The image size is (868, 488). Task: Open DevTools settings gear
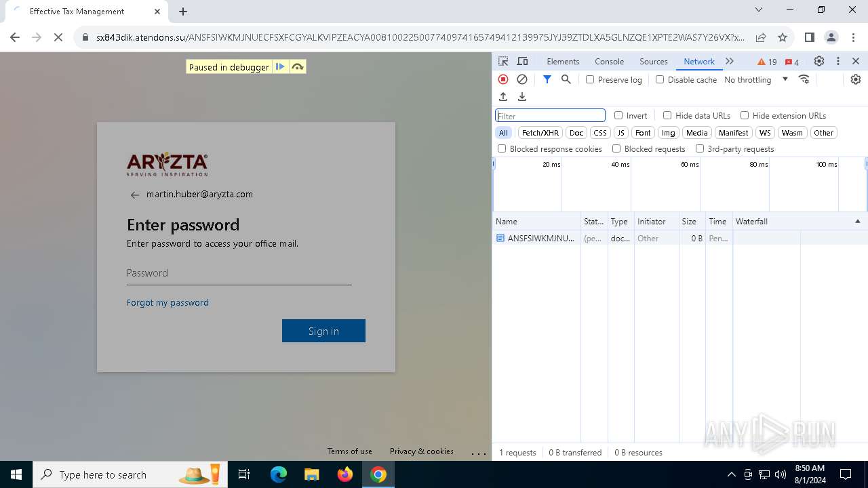tap(819, 61)
